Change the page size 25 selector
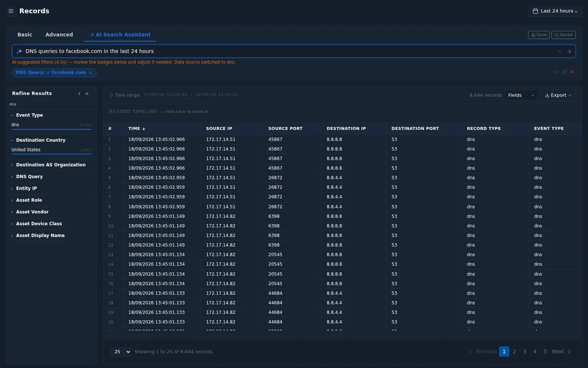 click(121, 352)
